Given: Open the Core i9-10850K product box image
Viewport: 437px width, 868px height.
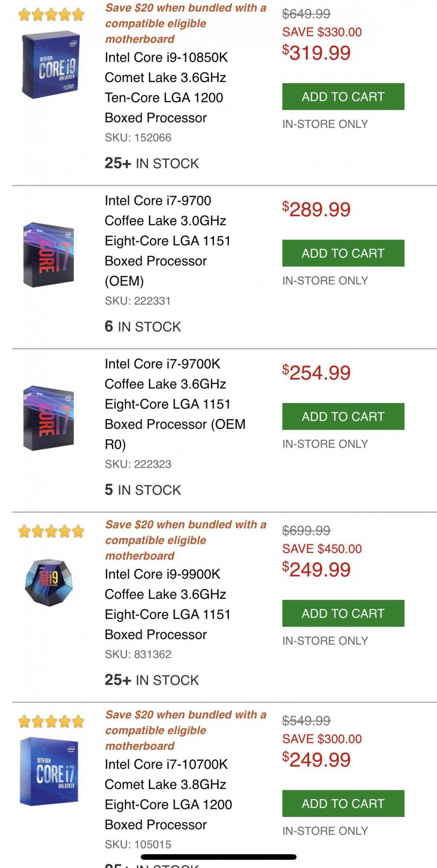Looking at the screenshot, I should [51, 65].
